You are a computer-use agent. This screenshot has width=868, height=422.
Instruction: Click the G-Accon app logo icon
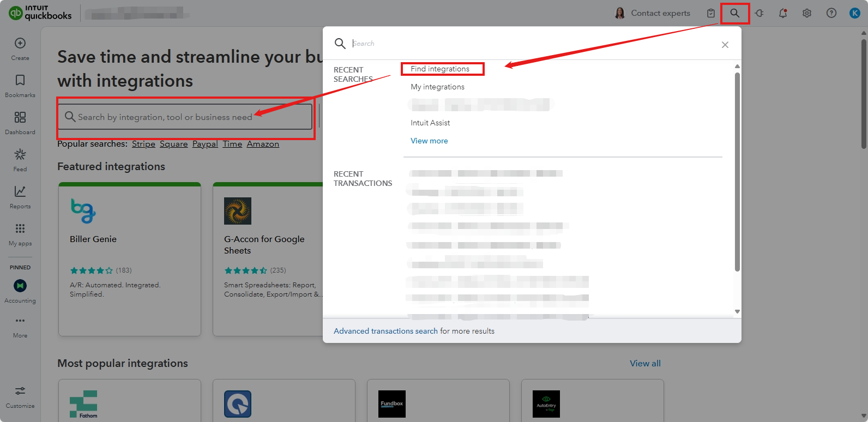(x=238, y=211)
